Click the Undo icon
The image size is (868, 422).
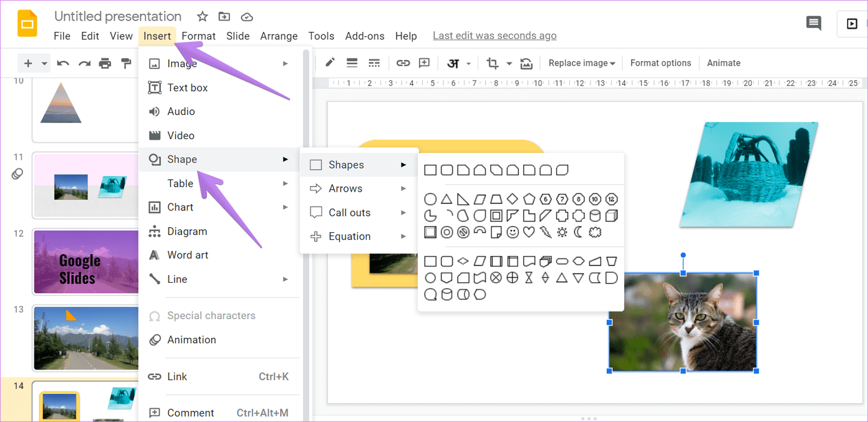click(62, 62)
